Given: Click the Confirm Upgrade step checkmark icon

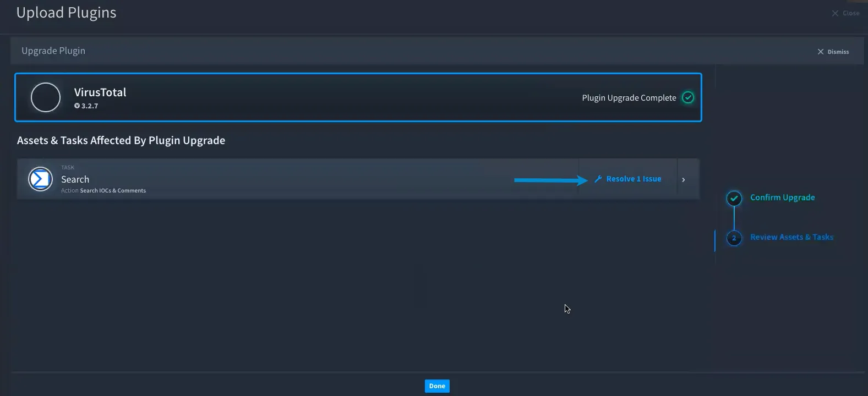Looking at the screenshot, I should click(x=734, y=198).
